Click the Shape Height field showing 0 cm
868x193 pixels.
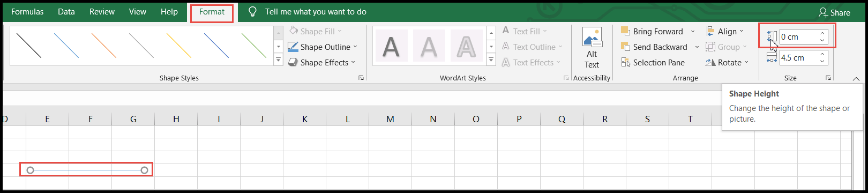coord(798,37)
